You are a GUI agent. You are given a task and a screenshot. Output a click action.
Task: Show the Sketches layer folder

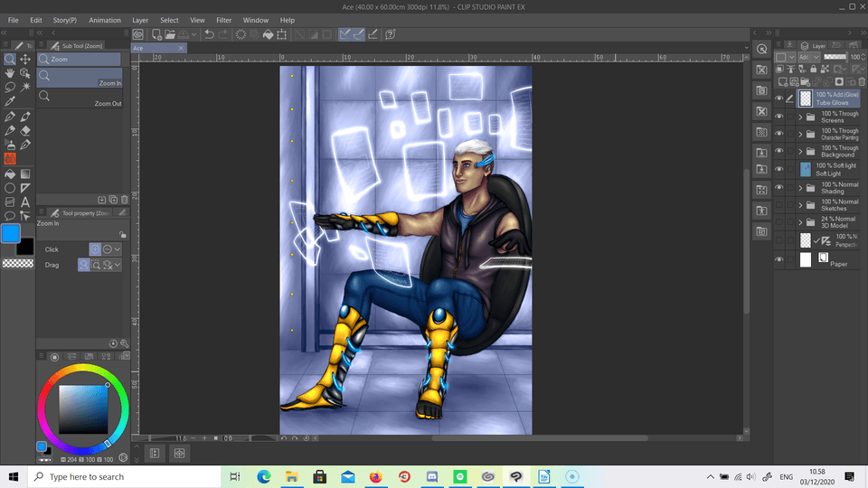779,206
